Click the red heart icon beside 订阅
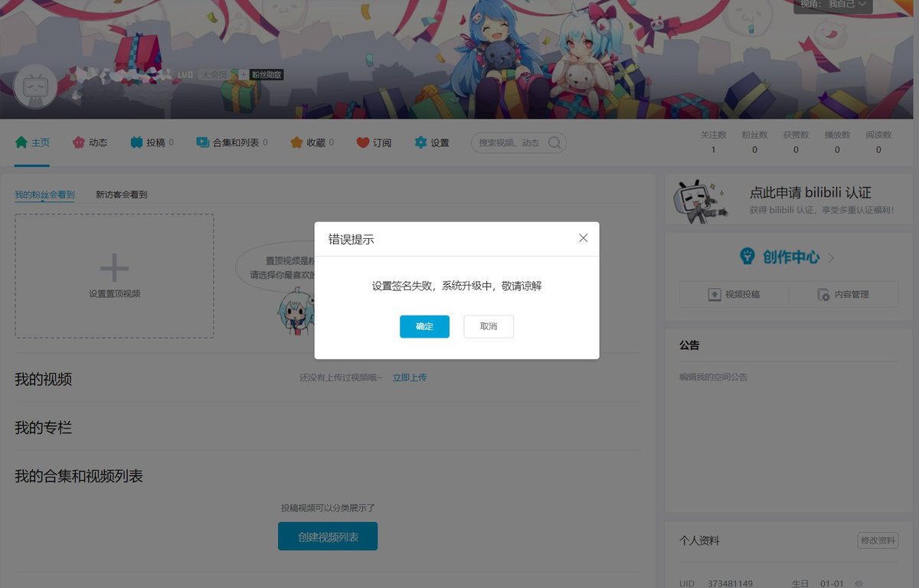Screen dimensions: 919x588 click(363, 142)
